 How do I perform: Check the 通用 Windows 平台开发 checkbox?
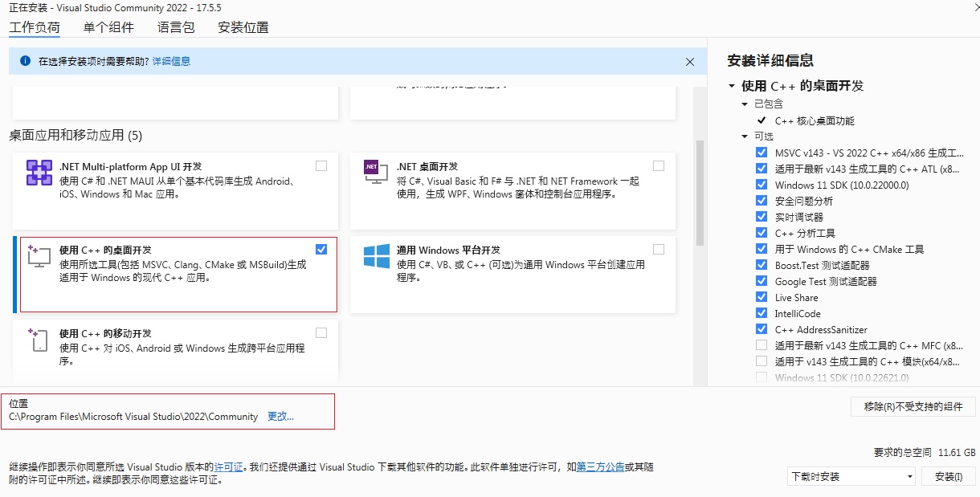[659, 250]
